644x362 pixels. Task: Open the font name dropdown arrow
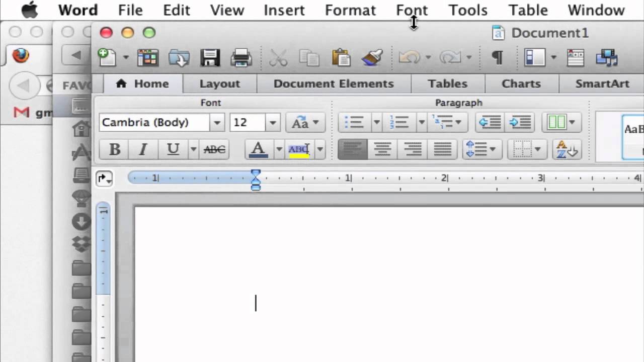pyautogui.click(x=217, y=122)
